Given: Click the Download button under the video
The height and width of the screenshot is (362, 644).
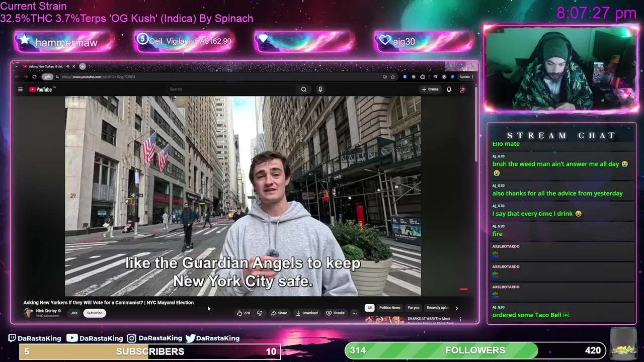Looking at the screenshot, I should tap(307, 313).
